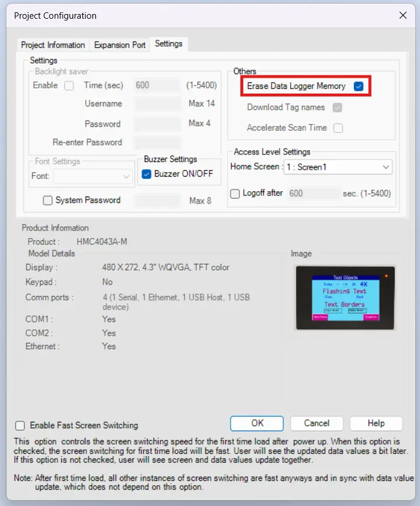Viewport: 420px width, 506px height.
Task: Enable Accelerate Scan Time checkbox
Action: coord(338,128)
